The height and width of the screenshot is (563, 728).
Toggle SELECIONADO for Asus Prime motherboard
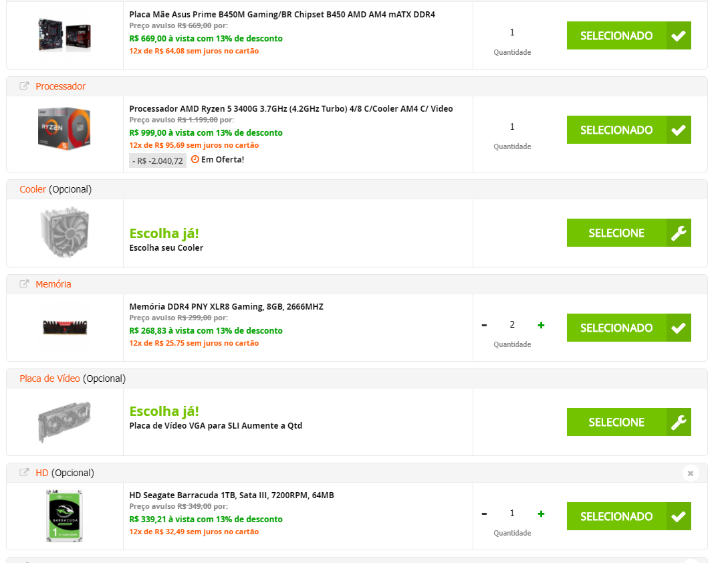[x=628, y=35]
